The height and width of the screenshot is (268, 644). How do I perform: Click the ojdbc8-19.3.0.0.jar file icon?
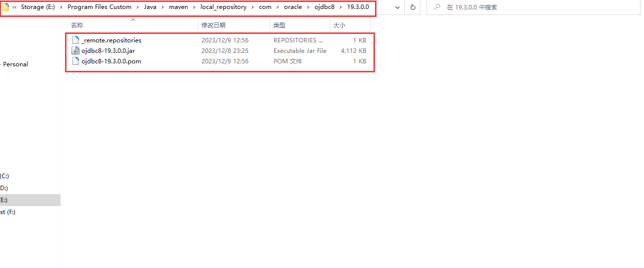75,50
